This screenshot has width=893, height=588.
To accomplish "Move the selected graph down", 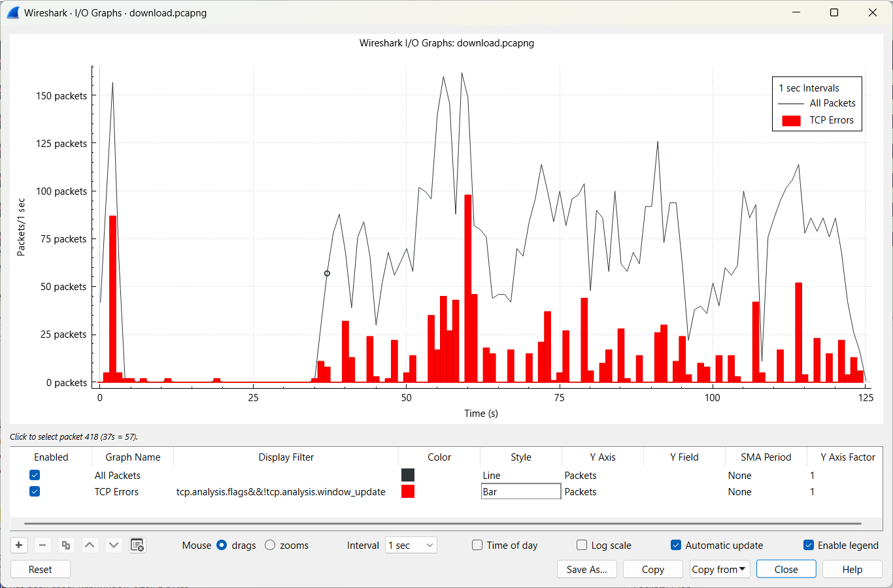I will pos(114,545).
